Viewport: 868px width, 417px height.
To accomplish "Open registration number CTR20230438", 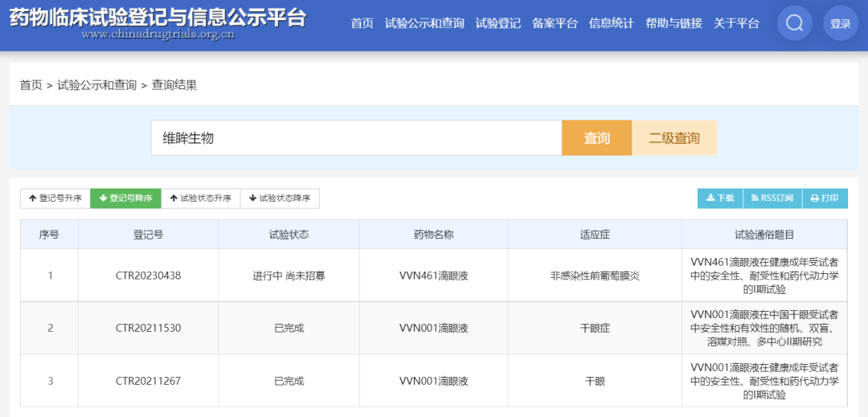I will pos(149,276).
